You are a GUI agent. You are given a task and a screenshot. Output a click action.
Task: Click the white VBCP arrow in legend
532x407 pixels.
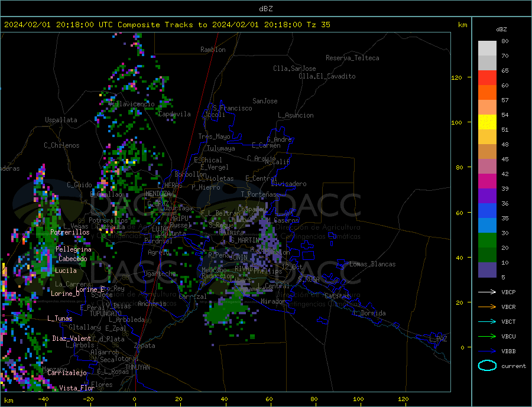point(488,292)
